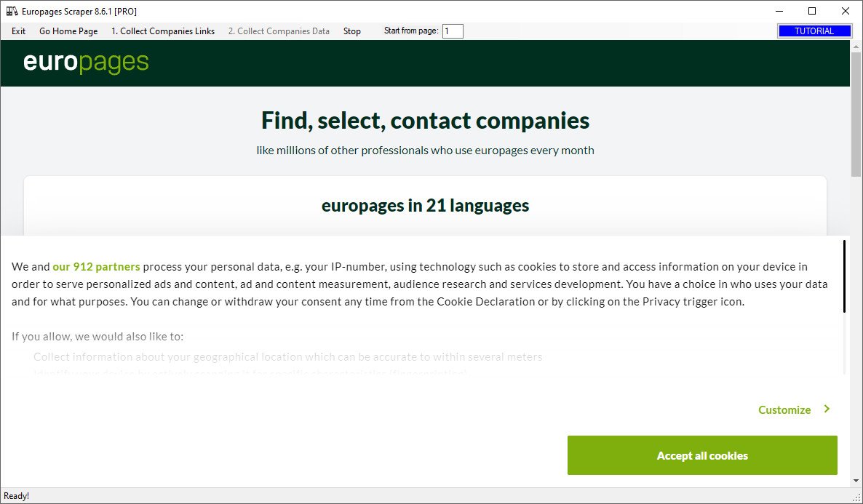This screenshot has width=863, height=504.
Task: Click the cookie notice text scrollbar
Action: (844, 276)
